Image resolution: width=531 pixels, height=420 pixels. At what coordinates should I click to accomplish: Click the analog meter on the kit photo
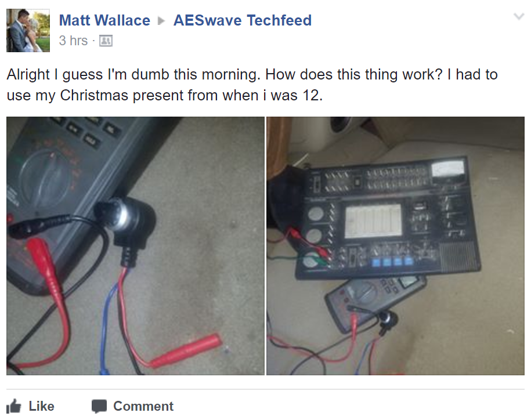[447, 169]
